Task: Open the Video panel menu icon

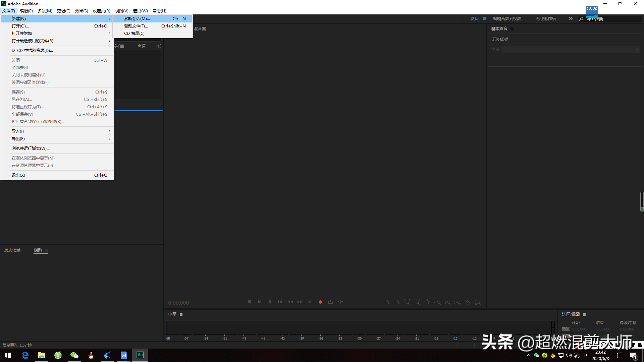Action: (x=47, y=250)
